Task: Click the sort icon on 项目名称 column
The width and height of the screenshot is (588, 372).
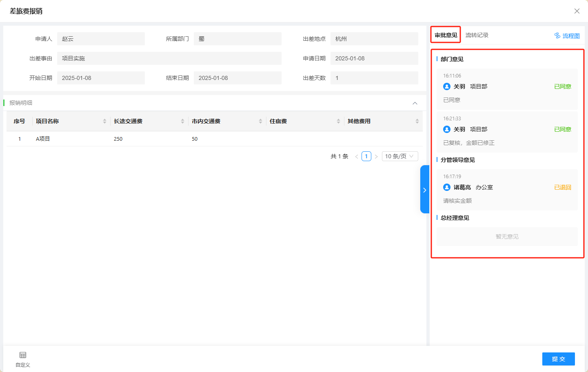Action: point(104,121)
